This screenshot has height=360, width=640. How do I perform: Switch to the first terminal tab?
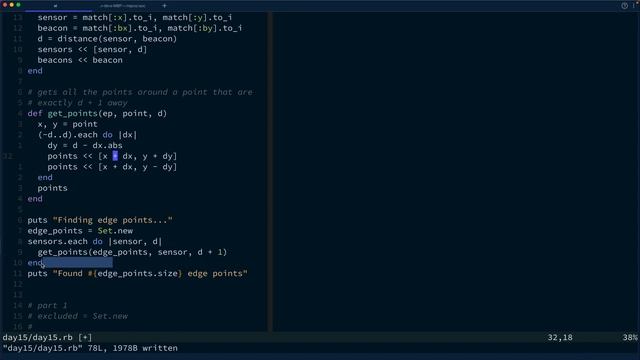coord(55,6)
